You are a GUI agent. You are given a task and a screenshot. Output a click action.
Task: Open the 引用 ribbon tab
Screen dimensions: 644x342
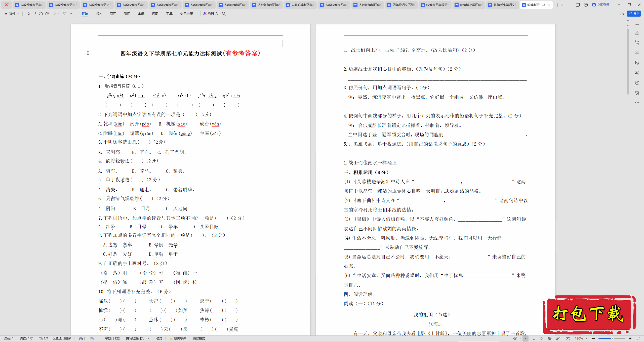click(127, 14)
